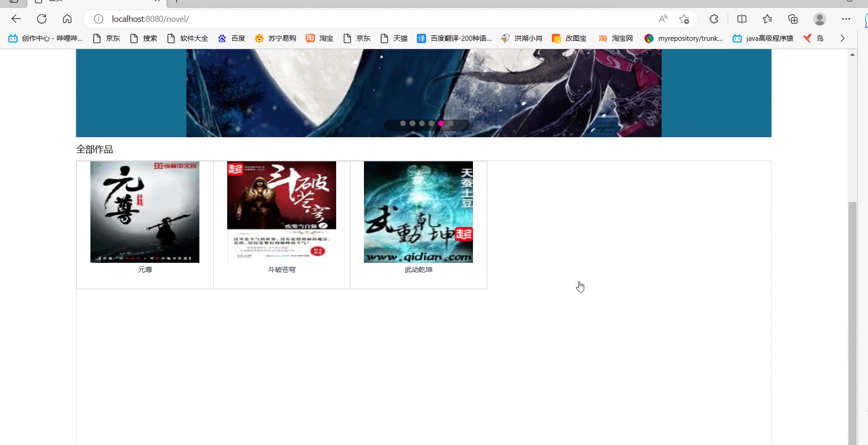Screen dimensions: 868x445
Task: Go back to the previous page
Action: coord(16,19)
